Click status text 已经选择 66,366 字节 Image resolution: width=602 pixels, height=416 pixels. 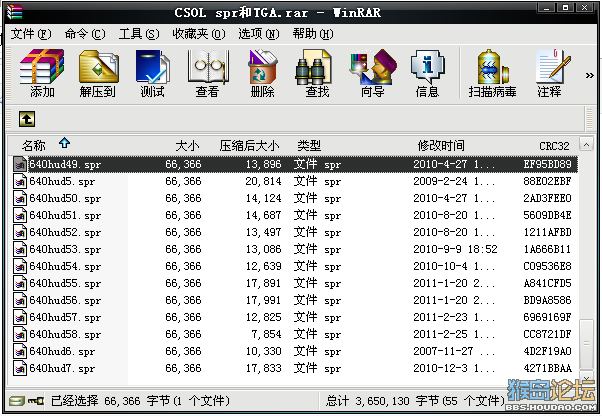coord(110,401)
